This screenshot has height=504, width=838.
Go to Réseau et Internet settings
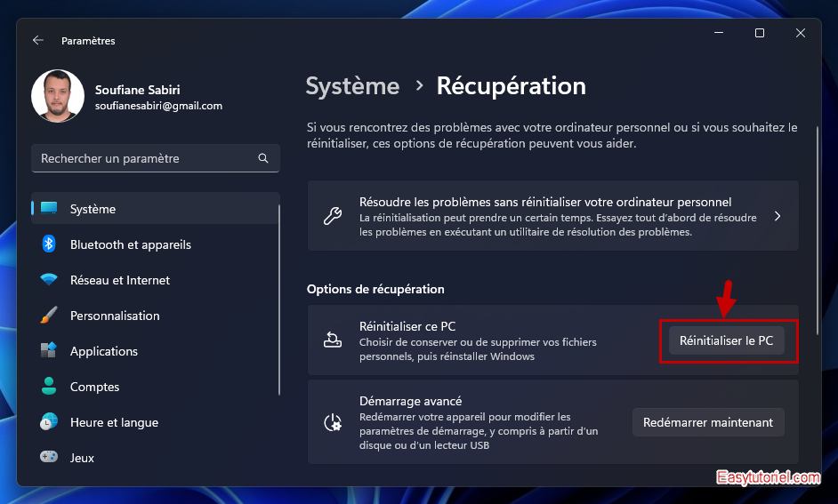(155, 280)
